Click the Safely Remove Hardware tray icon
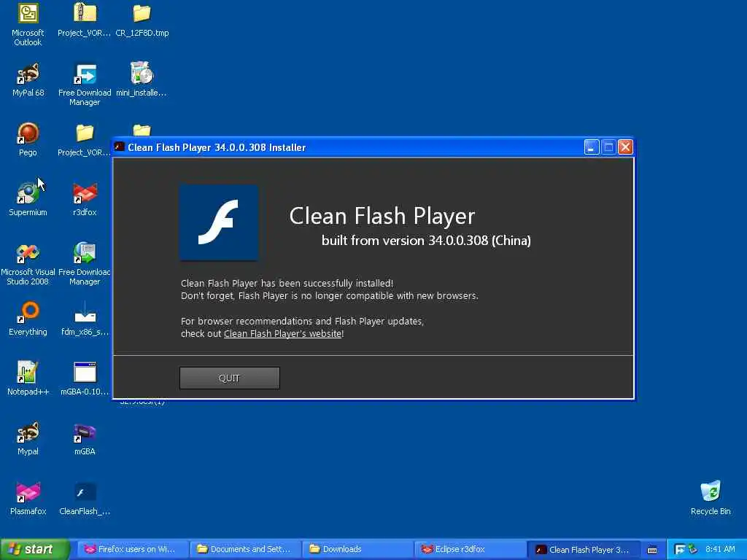 coord(692,549)
